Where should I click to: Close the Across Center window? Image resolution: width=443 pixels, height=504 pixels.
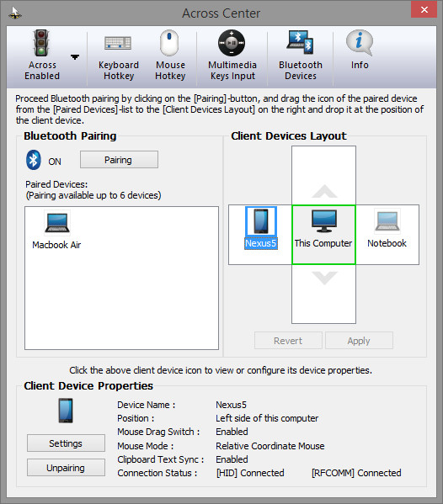tap(424, 9)
